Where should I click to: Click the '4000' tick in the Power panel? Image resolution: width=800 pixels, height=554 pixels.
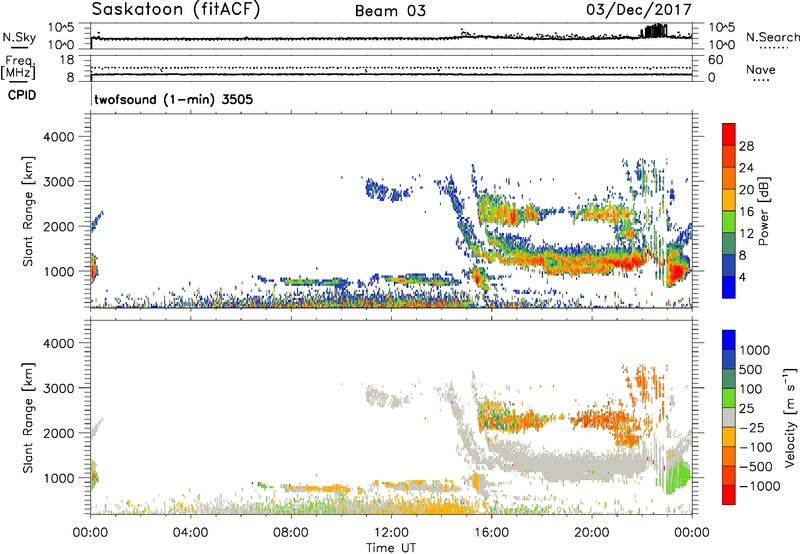(x=59, y=137)
